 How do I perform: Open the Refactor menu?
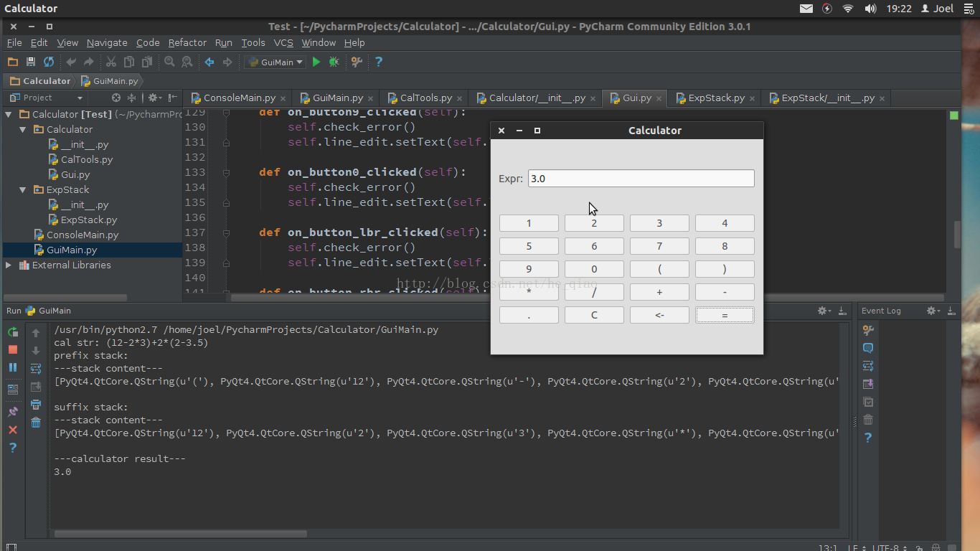[187, 43]
